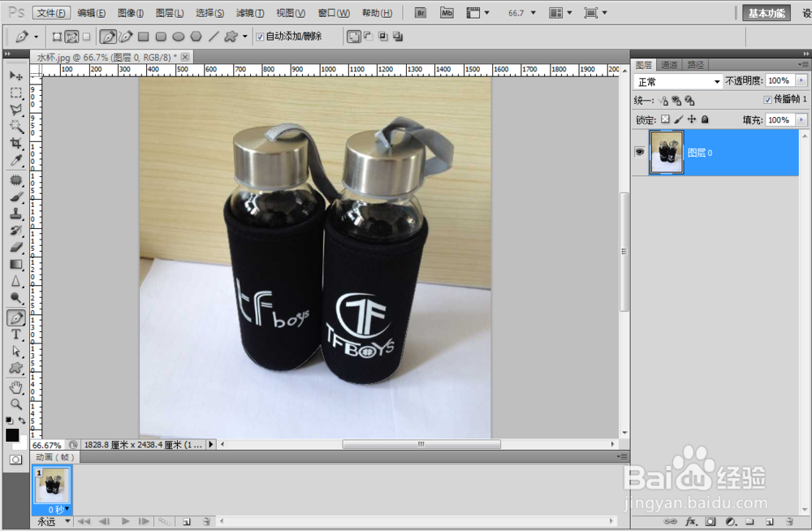
Task: Select the Gradient tool
Action: 16,264
